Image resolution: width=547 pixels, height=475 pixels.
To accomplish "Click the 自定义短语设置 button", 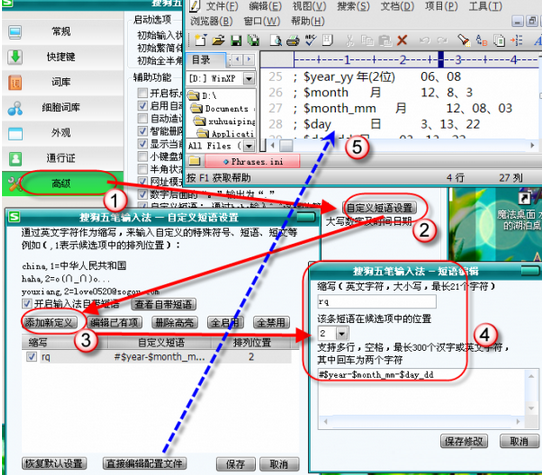I will (380, 208).
